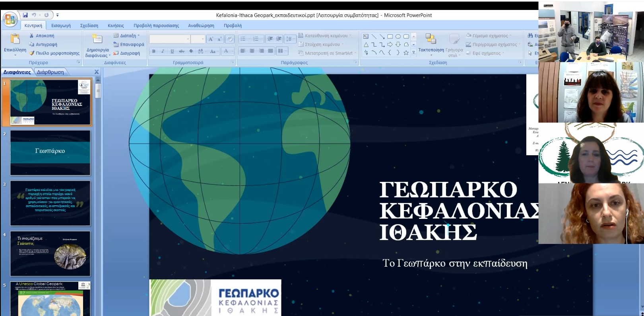
Task: Select the five-point star shape
Action: point(406,53)
